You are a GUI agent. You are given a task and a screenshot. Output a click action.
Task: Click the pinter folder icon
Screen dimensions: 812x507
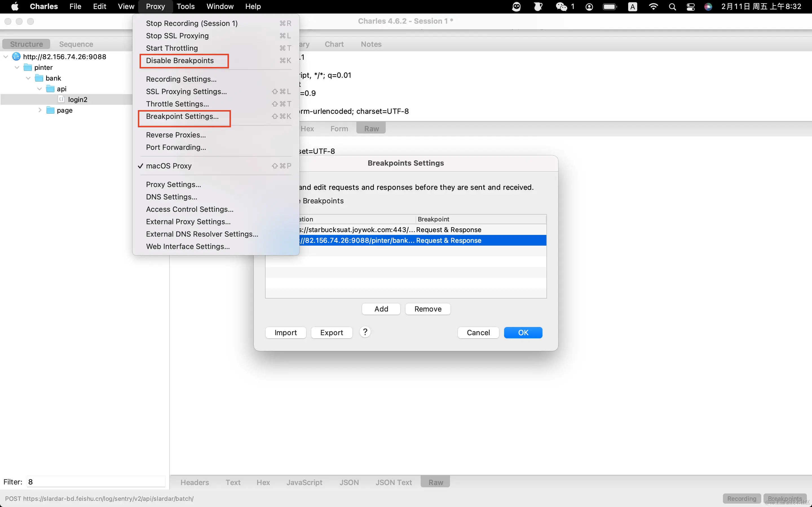28,67
